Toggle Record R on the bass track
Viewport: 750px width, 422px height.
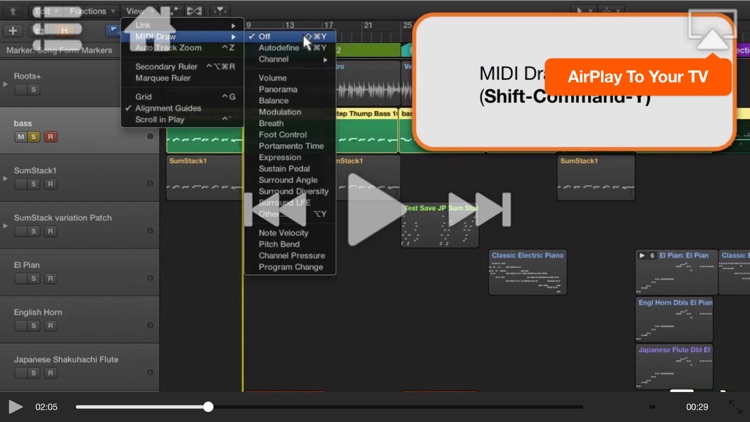pyautogui.click(x=50, y=137)
